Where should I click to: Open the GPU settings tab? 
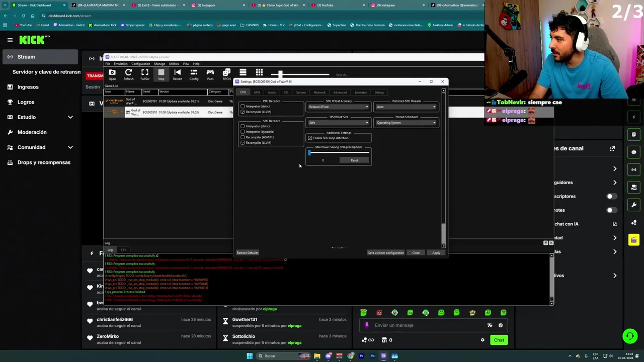click(257, 93)
